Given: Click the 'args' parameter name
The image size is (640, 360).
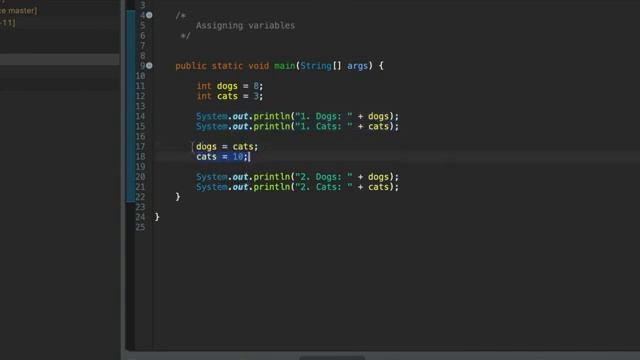Looking at the screenshot, I should point(358,66).
